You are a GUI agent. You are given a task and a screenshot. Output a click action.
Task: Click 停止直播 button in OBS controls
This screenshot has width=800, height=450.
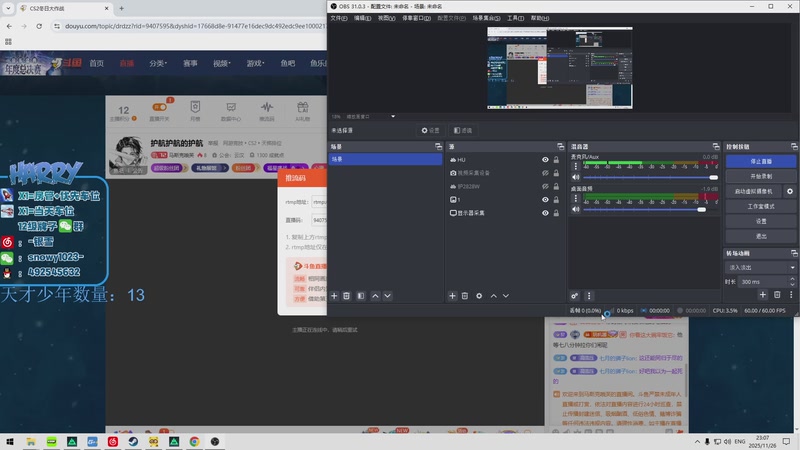tap(761, 161)
